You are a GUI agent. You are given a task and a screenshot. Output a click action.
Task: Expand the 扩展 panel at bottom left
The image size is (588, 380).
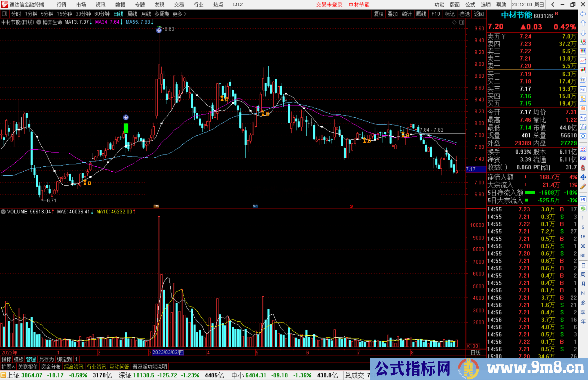(8, 367)
